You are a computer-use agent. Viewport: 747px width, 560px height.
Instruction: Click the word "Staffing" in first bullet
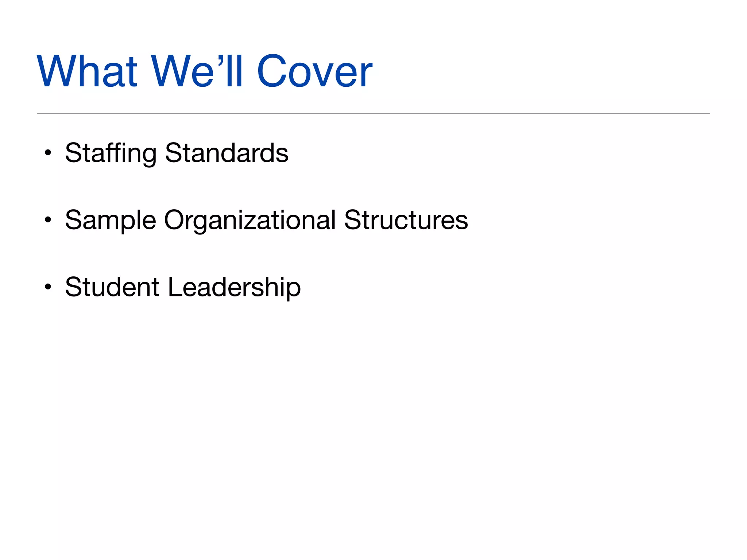(x=111, y=153)
